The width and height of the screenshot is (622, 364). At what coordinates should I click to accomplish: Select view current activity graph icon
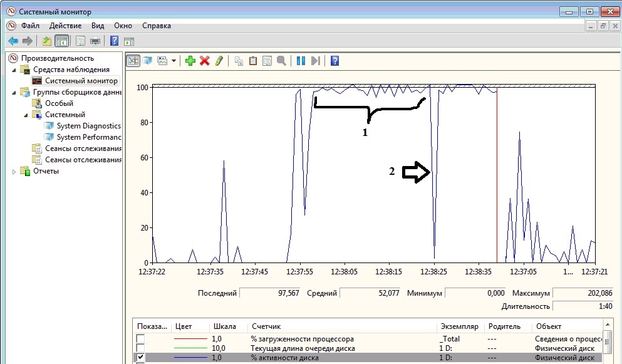[133, 61]
